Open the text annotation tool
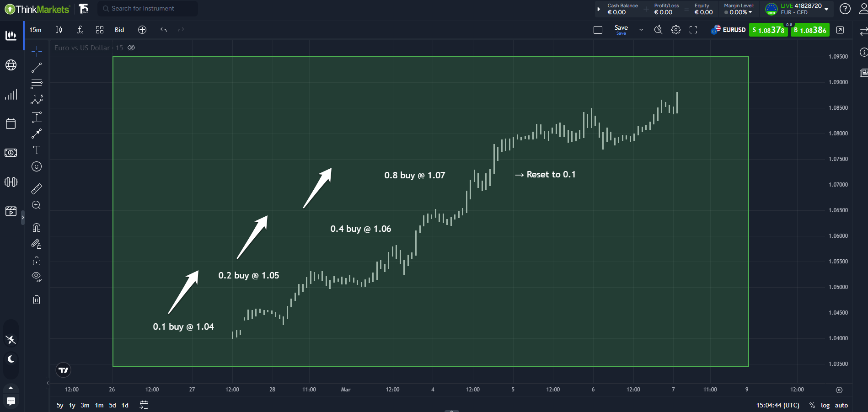This screenshot has height=412, width=868. [37, 150]
